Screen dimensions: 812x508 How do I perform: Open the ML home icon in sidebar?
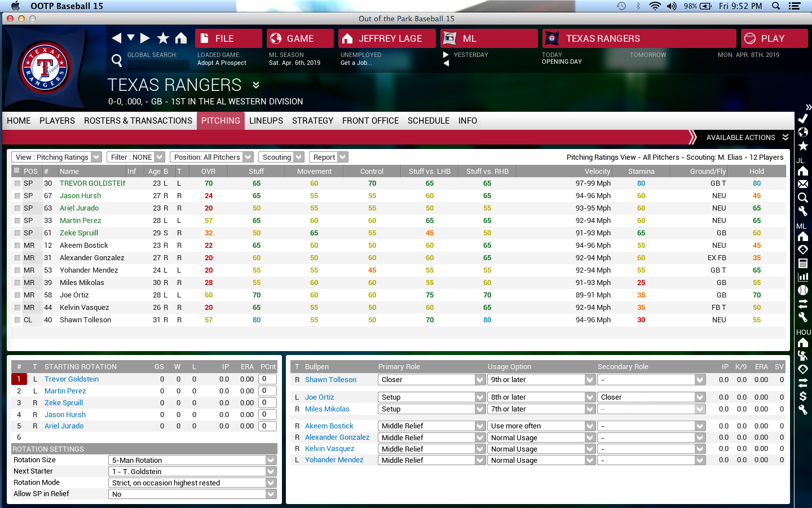[x=803, y=236]
